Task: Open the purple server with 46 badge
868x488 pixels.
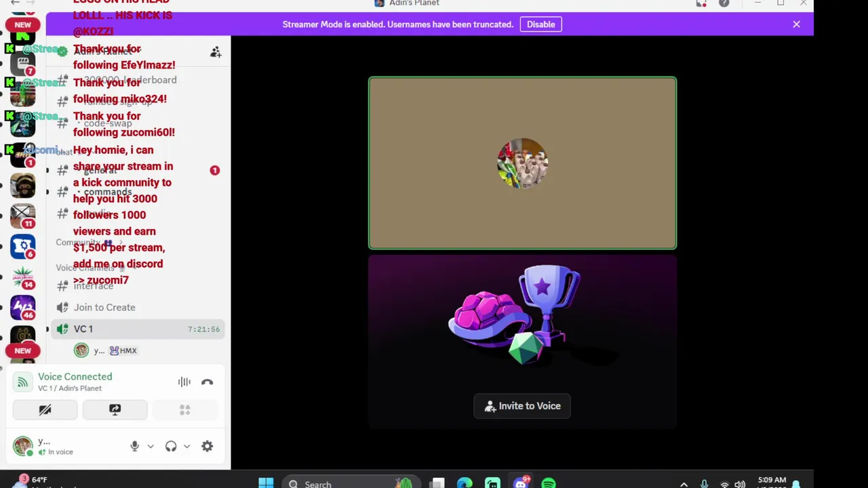Action: pos(23,307)
